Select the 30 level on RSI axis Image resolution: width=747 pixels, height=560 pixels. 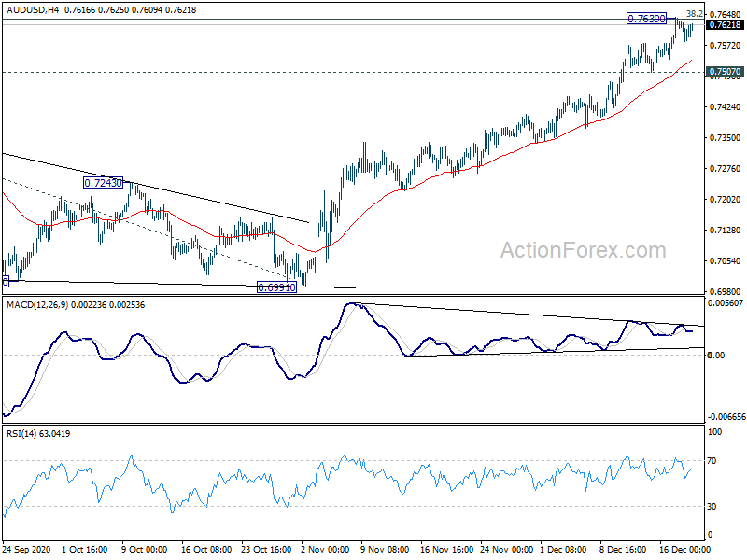tap(714, 507)
